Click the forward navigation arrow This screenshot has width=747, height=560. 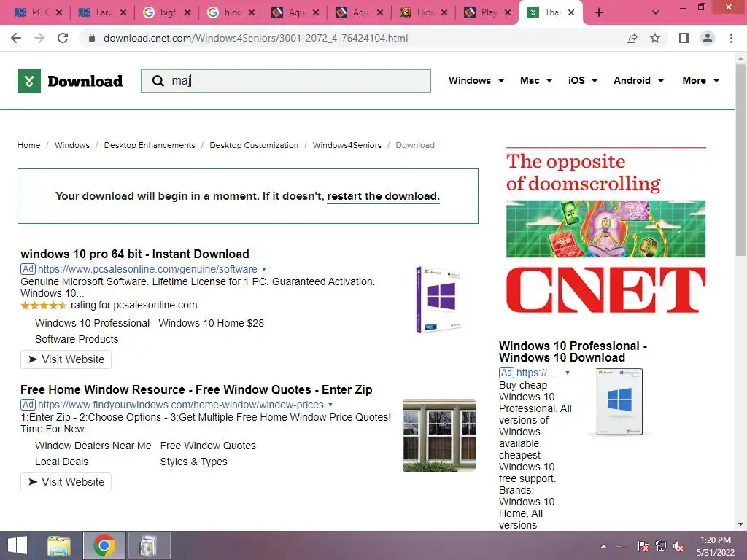click(39, 38)
